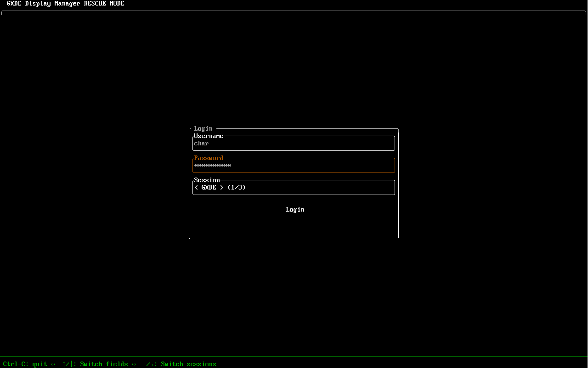This screenshot has width=588, height=368.
Task: Click the orange Password label
Action: coord(209,158)
